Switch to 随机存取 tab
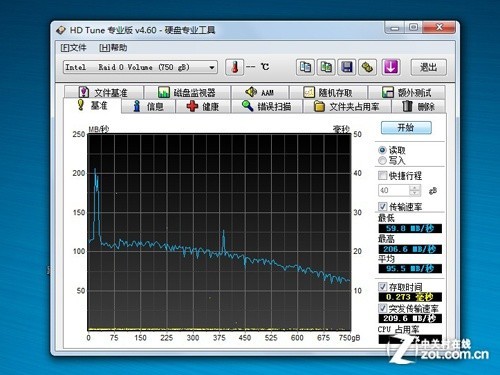The height and width of the screenshot is (375, 500). click(x=328, y=92)
